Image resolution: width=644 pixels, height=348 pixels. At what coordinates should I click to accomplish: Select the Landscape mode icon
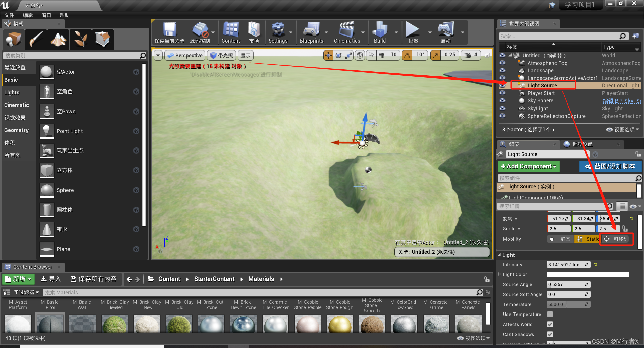(x=58, y=39)
